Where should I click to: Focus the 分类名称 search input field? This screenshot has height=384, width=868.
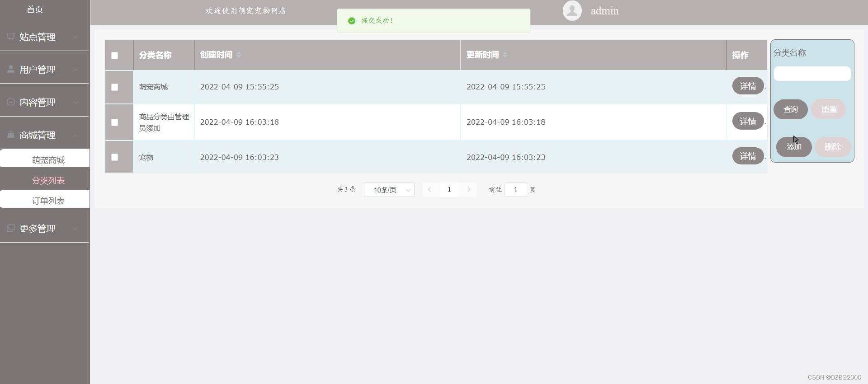coord(812,74)
